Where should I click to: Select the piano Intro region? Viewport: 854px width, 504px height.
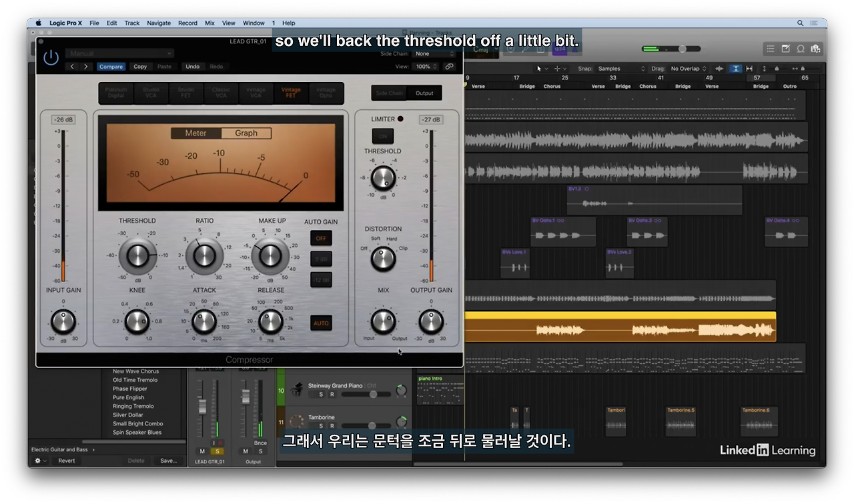pyautogui.click(x=440, y=390)
